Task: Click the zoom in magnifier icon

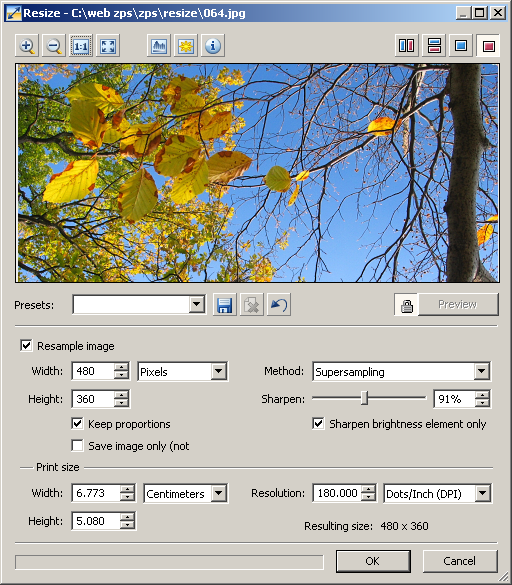Action: (27, 46)
